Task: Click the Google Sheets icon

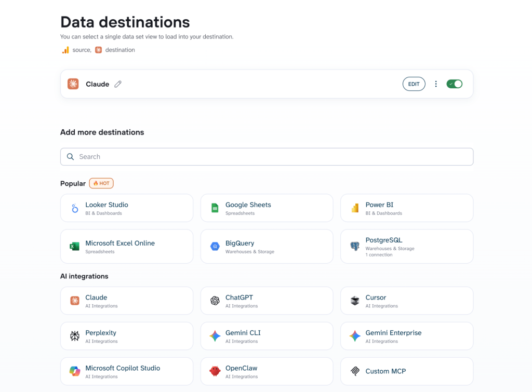Action: coord(215,208)
